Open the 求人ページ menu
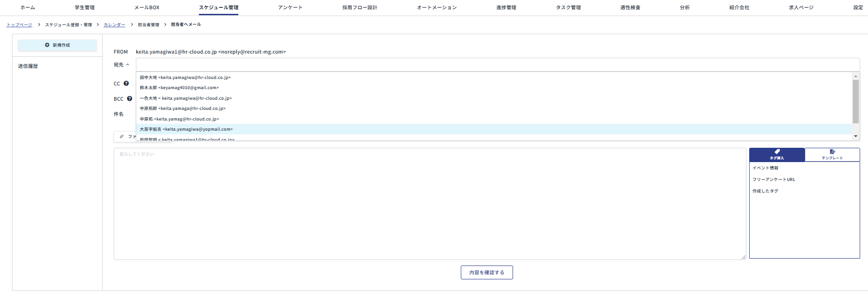868x302 pixels. (801, 7)
